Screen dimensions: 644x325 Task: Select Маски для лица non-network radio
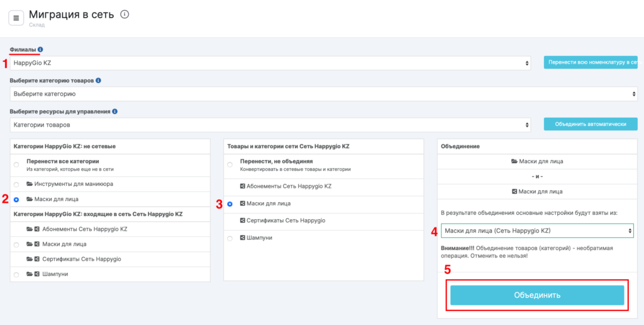(16, 200)
